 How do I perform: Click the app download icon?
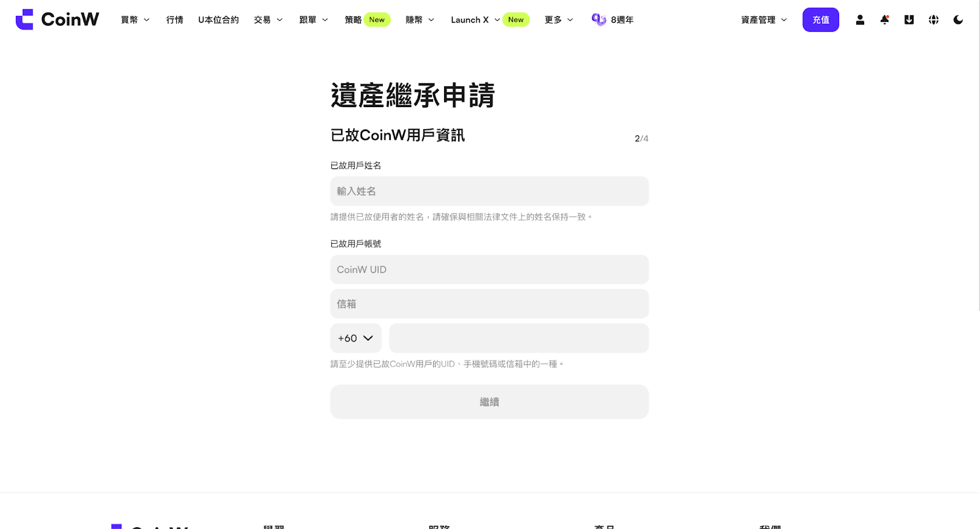click(x=909, y=20)
